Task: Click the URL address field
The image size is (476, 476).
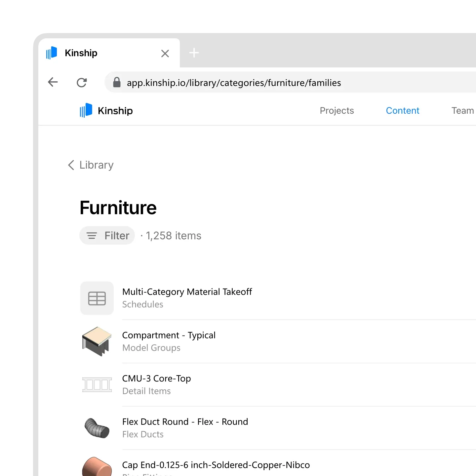Action: click(x=291, y=82)
